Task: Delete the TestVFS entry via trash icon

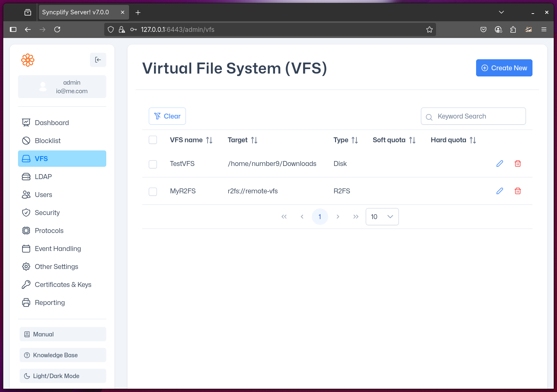Action: coord(517,164)
